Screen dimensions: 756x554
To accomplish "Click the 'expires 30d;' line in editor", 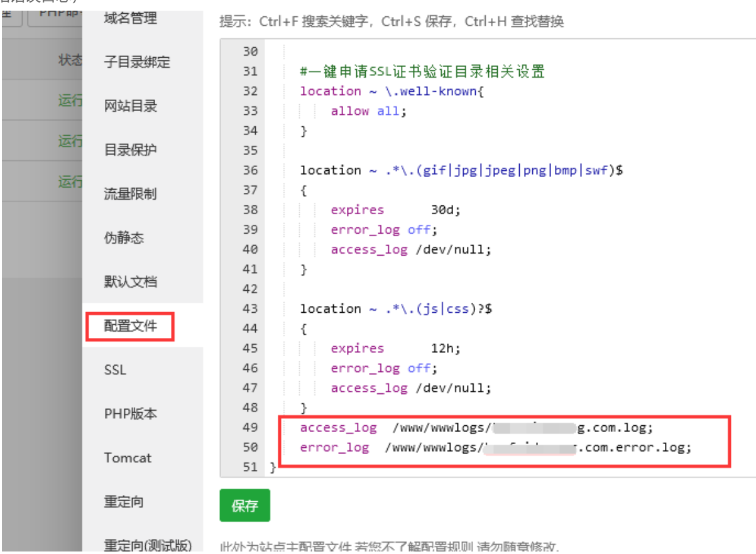I will tap(395, 210).
